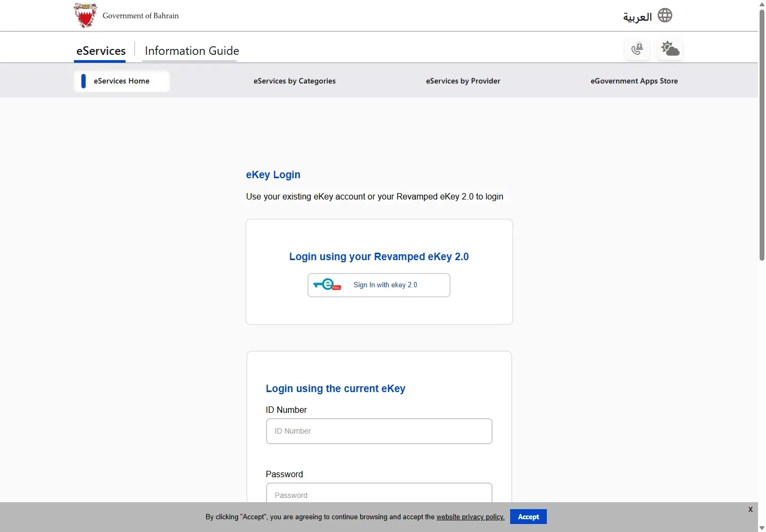Switch to the Information Guide tab
This screenshot has width=766, height=532.
tap(191, 51)
